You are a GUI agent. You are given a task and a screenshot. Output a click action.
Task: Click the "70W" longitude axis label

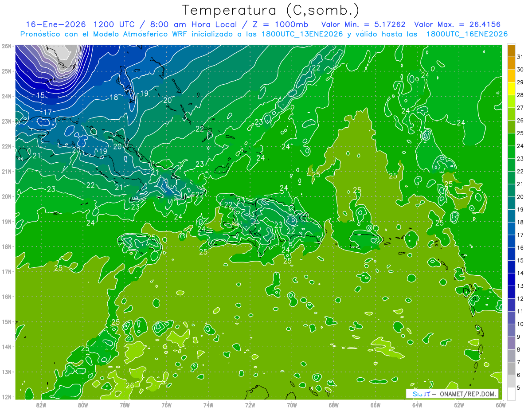pyautogui.click(x=292, y=405)
